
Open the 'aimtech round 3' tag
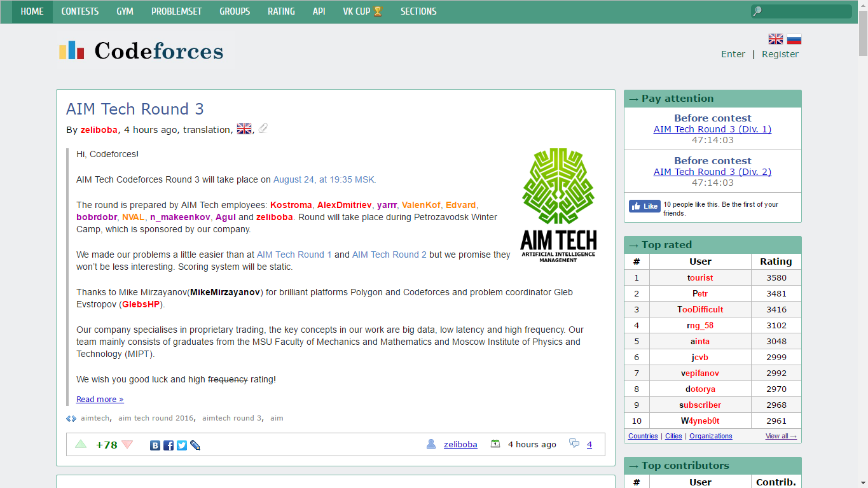coord(232,418)
